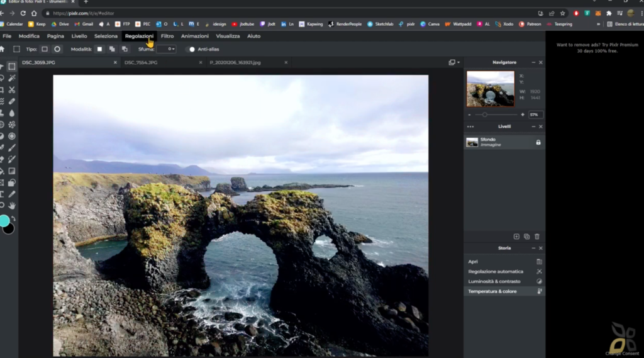
Task: Open the Modifica menu
Action: pos(29,36)
